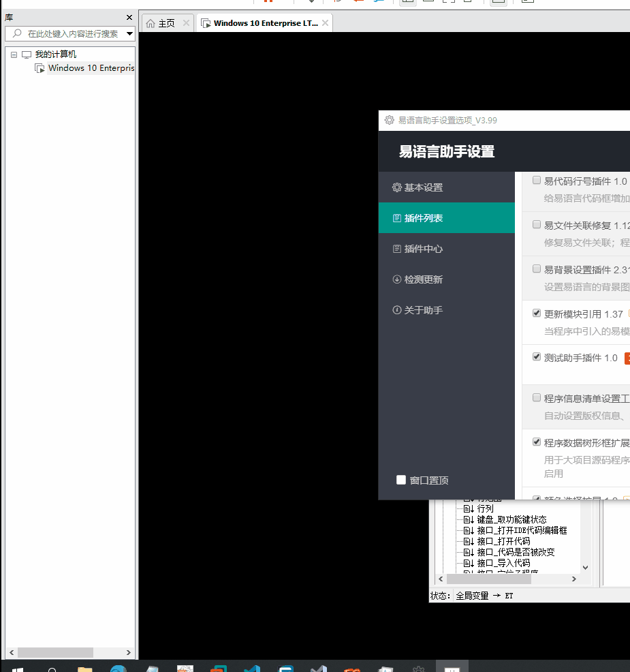Click the 我的计算机 computer icon
Viewport: 630px width, 672px height.
click(x=27, y=55)
